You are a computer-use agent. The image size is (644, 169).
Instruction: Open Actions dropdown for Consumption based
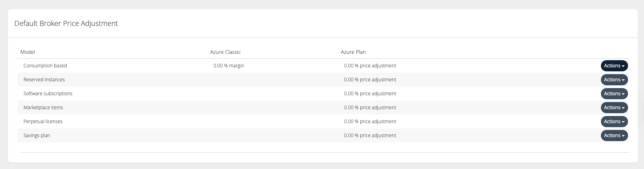pyautogui.click(x=614, y=66)
